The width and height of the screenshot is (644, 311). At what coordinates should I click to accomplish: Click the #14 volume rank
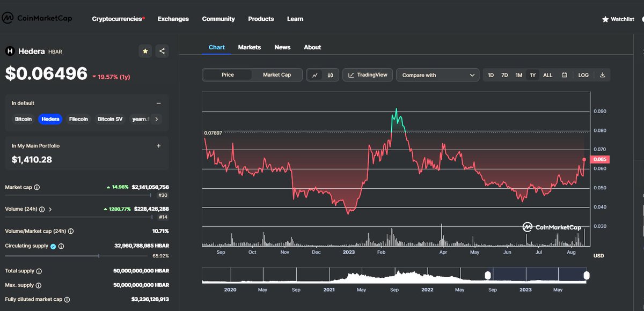click(x=164, y=217)
